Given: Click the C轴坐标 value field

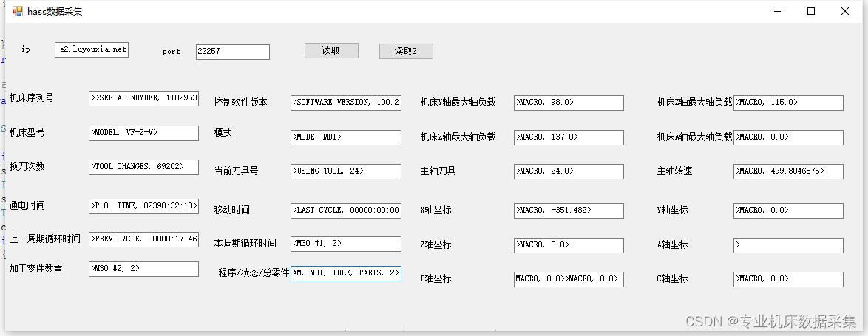Looking at the screenshot, I should point(788,279).
